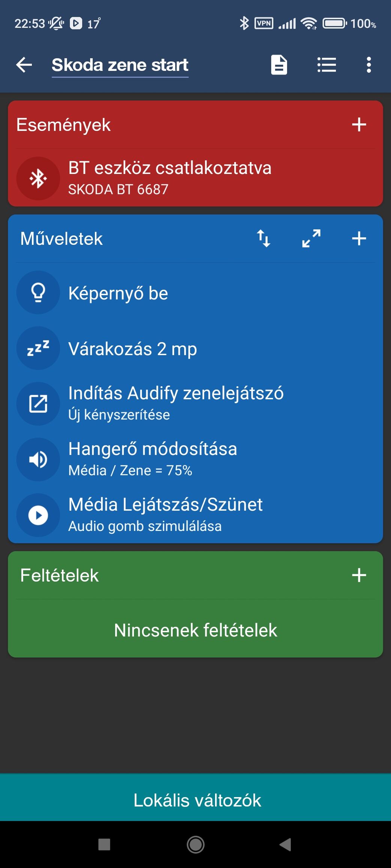Select the BT eszköz csatlakoztatva trigger

170,178
